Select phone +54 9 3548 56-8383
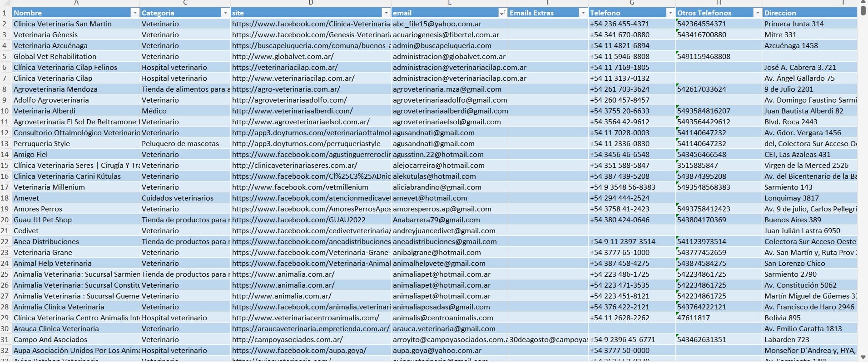The image size is (868, 362). pos(632,187)
